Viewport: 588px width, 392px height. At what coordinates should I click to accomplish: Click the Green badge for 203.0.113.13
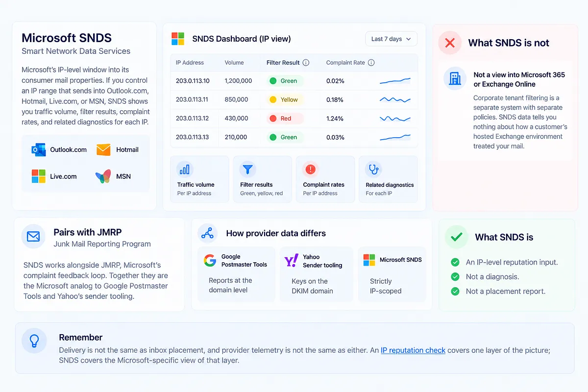[285, 137]
